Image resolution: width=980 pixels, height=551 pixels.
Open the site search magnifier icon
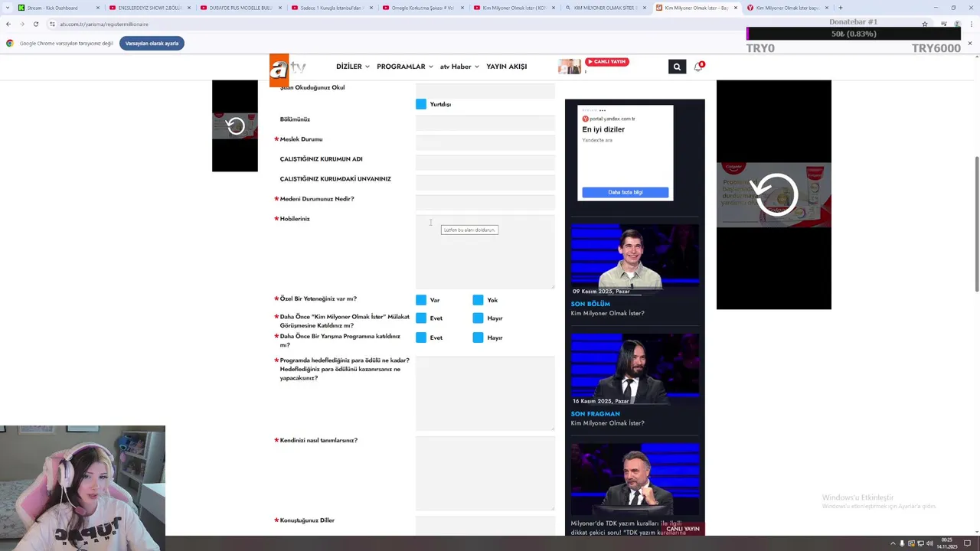(x=677, y=67)
